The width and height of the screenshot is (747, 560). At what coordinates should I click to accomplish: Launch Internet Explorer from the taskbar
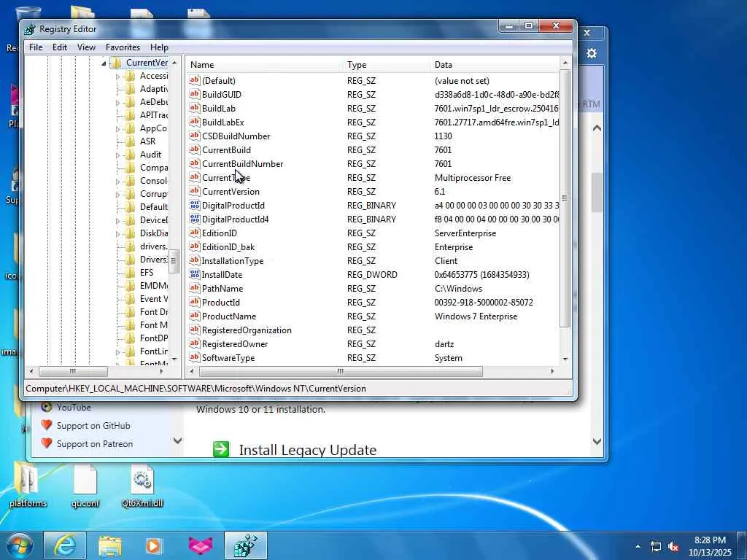tap(65, 545)
